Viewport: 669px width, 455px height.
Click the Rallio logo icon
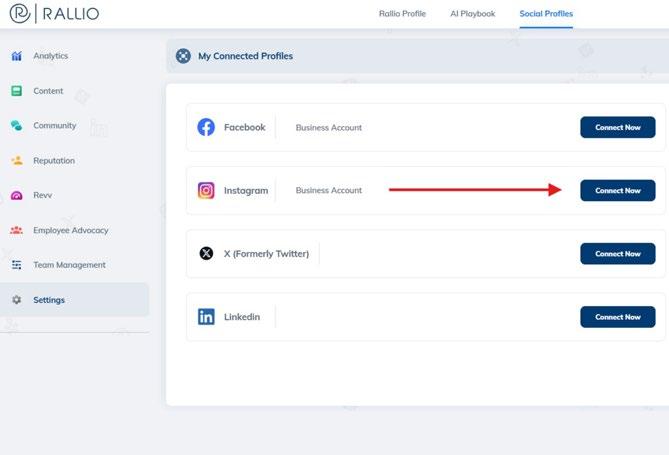pyautogui.click(x=20, y=13)
